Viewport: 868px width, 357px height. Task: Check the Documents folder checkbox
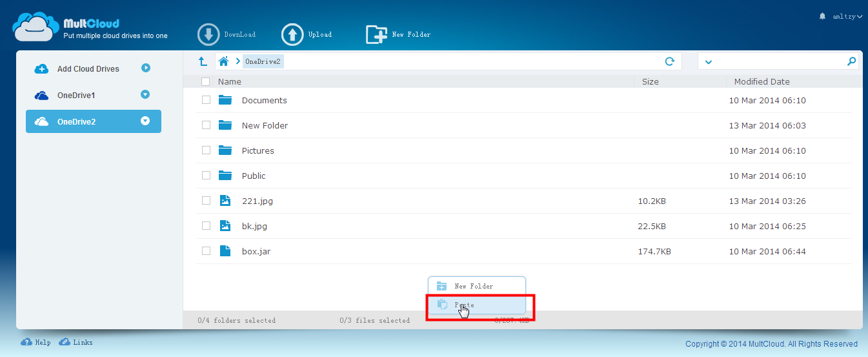pos(206,100)
